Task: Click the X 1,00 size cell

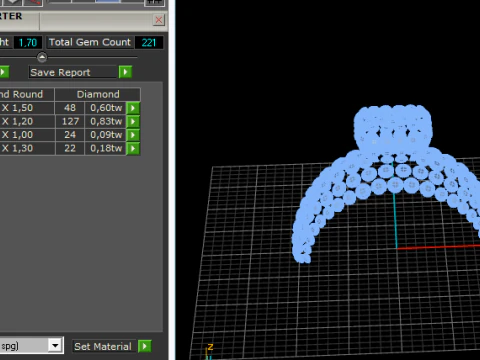Action: coord(27,135)
